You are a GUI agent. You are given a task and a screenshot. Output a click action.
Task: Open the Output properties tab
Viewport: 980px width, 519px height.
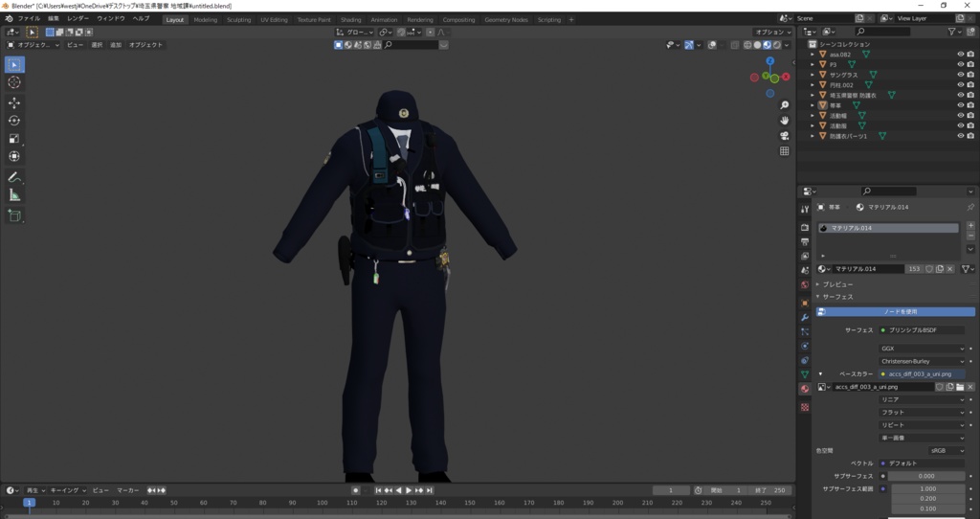click(x=805, y=242)
